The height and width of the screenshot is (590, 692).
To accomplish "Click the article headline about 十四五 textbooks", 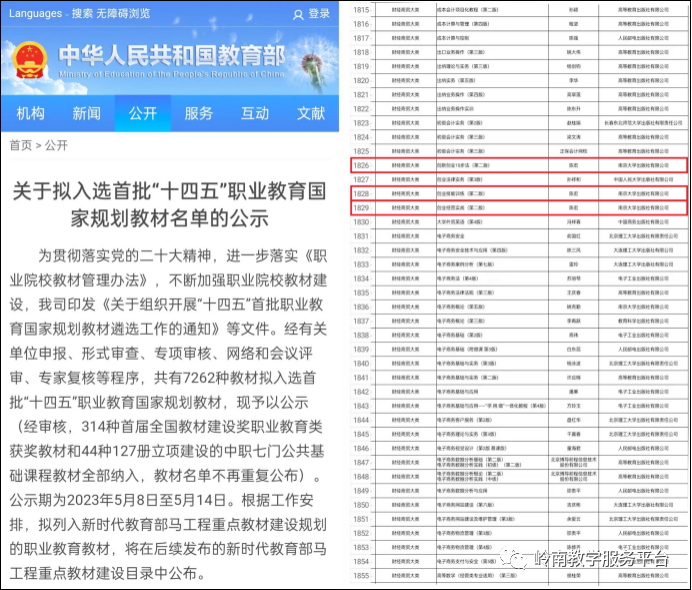I will click(168, 205).
